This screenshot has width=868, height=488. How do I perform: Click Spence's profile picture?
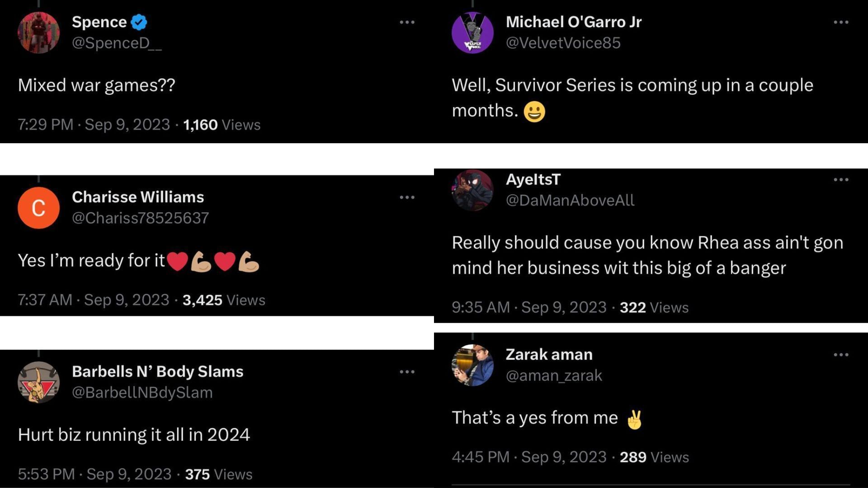coord(38,33)
